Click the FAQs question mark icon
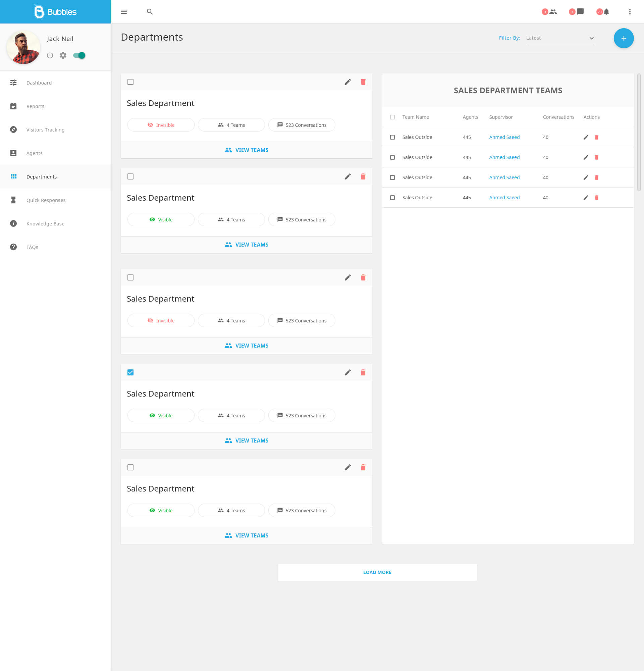Screen dimensions: 644x671 point(13,247)
